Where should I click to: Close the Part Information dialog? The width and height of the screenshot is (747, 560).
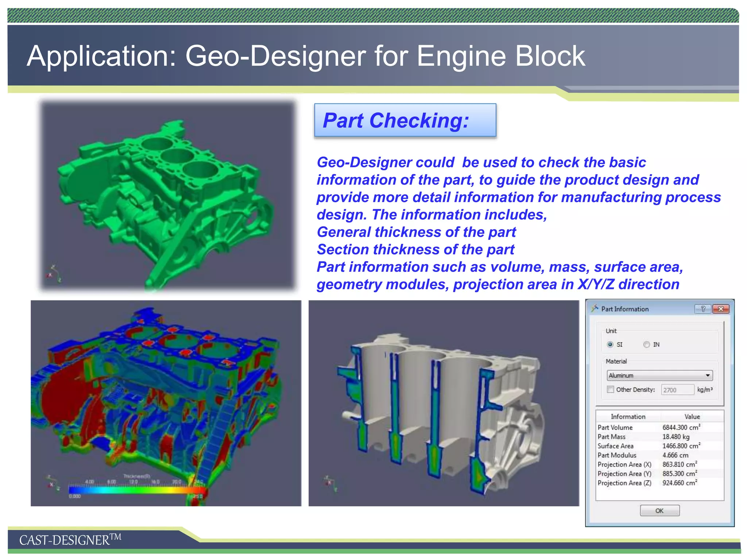pos(720,309)
